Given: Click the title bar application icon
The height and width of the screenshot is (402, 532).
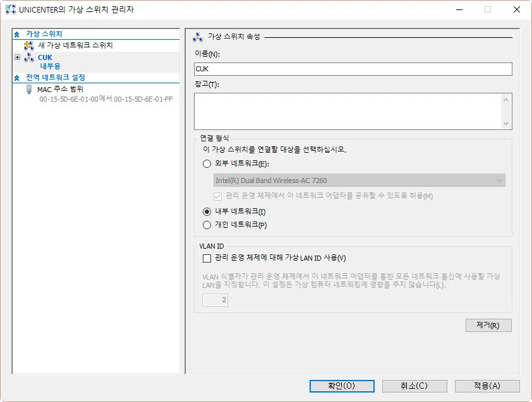Looking at the screenshot, I should click(x=10, y=9).
